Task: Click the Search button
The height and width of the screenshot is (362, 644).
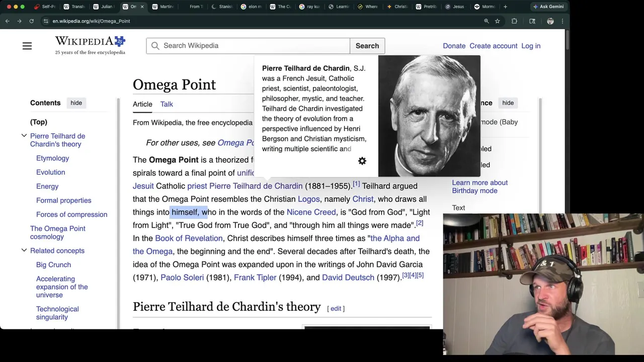Action: [367, 46]
